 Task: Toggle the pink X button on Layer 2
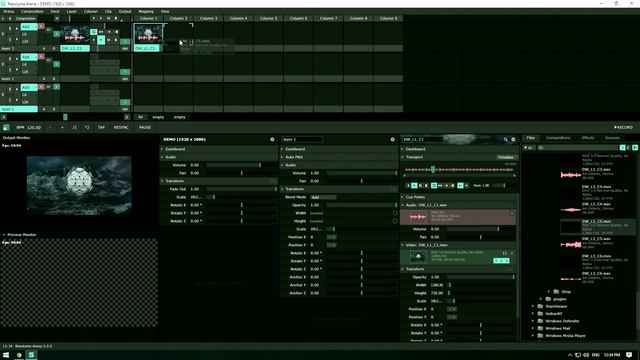(42, 57)
